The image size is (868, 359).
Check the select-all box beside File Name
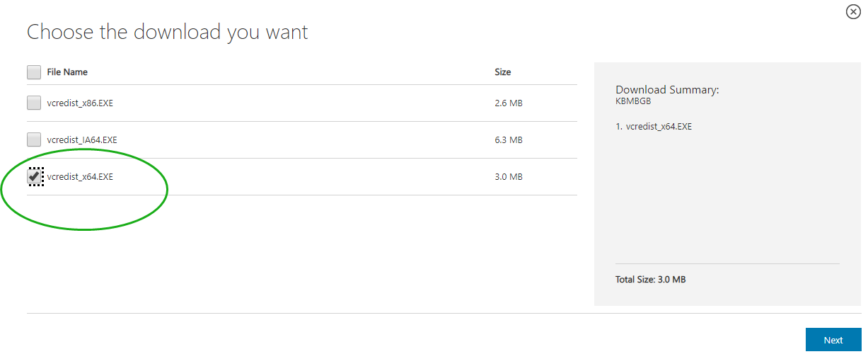tap(34, 72)
